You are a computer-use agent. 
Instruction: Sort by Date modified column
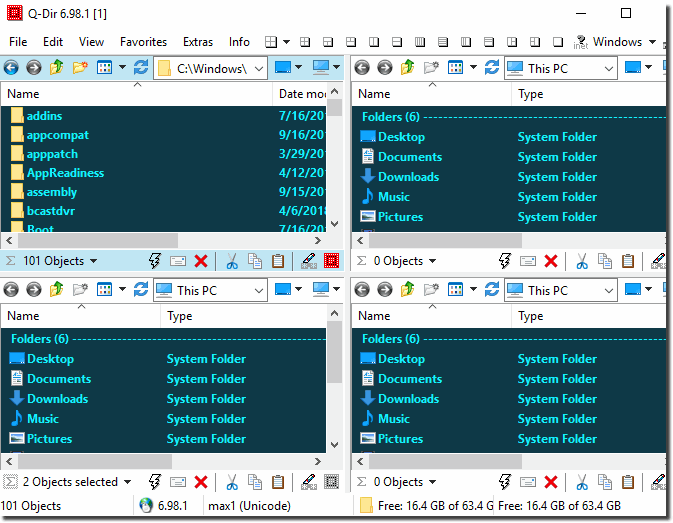point(300,94)
